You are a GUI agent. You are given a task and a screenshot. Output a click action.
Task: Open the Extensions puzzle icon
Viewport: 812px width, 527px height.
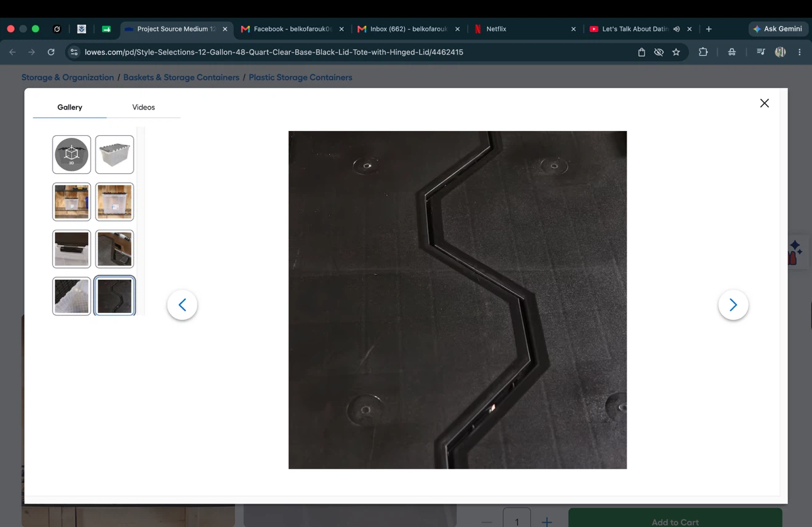[703, 52]
